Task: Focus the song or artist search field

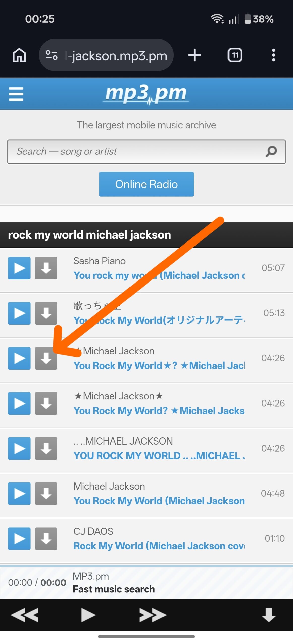Action: pyautogui.click(x=136, y=151)
